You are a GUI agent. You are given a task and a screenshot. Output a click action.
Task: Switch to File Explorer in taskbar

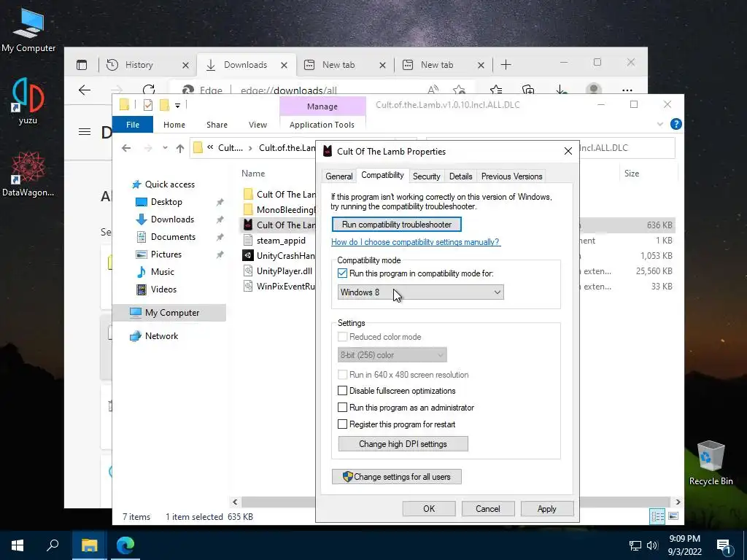coord(89,545)
